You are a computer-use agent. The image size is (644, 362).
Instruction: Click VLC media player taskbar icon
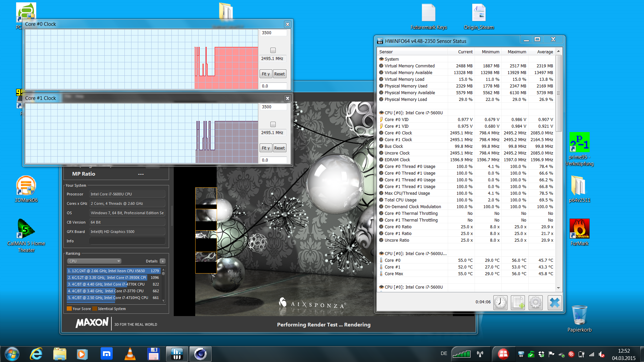[x=130, y=354]
